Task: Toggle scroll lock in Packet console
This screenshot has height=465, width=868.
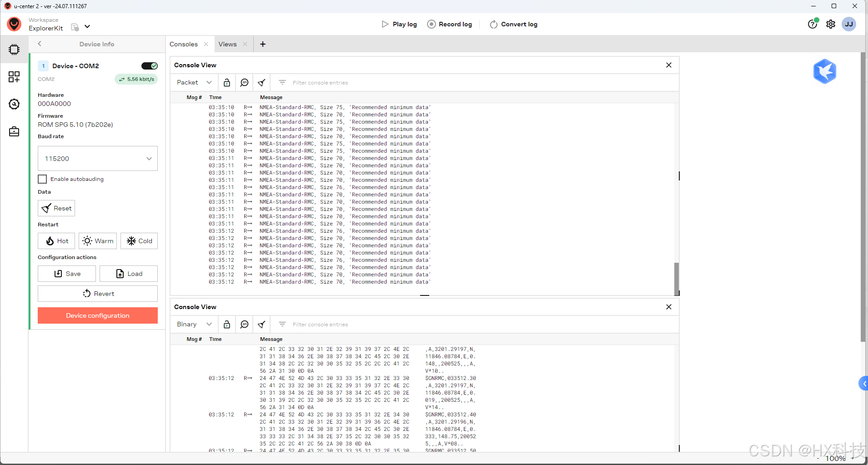Action: point(227,82)
